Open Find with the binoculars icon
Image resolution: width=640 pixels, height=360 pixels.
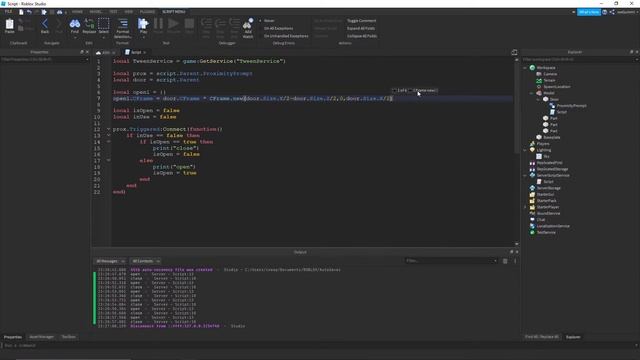[75, 25]
